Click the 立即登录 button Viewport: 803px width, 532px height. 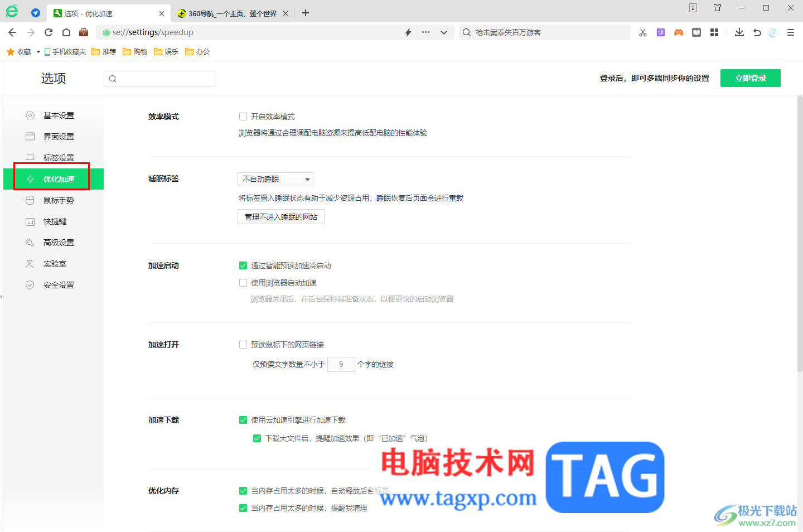[x=750, y=78]
